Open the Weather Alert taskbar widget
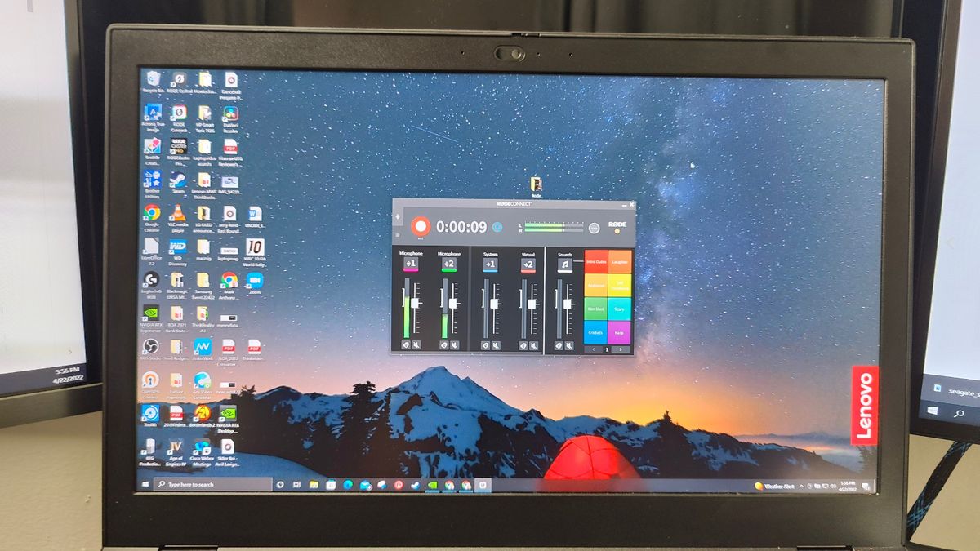The height and width of the screenshot is (551, 980). click(774, 486)
